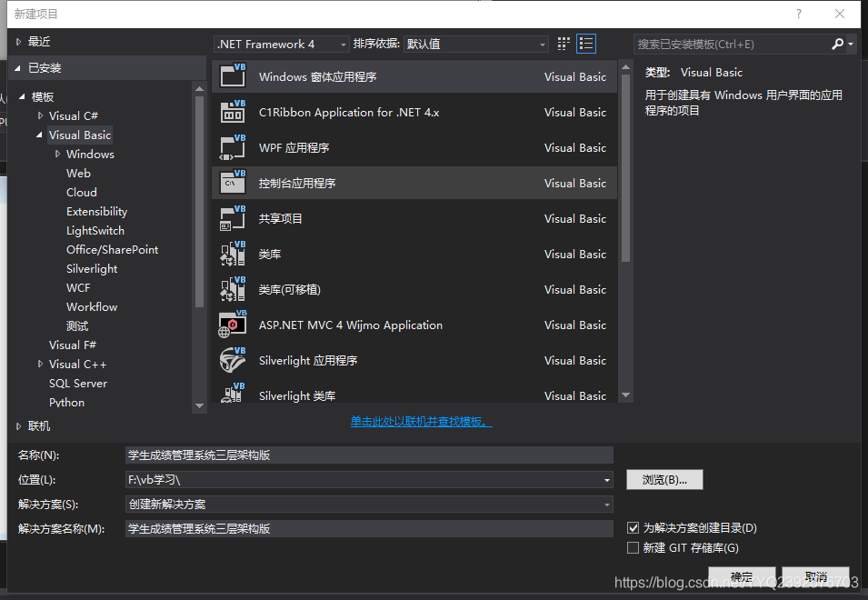The image size is (868, 600).
Task: Open the .NET Framework 4 version dropdown
Action: point(281,44)
